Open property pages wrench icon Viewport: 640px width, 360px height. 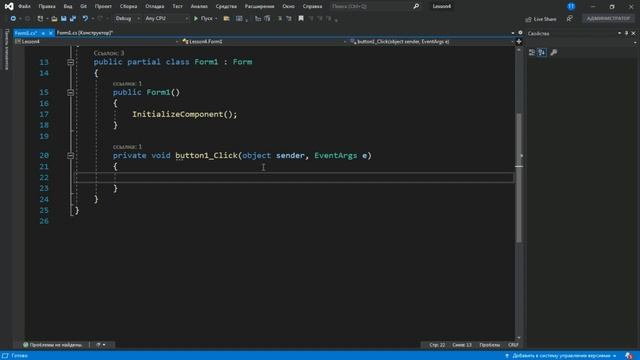tap(554, 52)
